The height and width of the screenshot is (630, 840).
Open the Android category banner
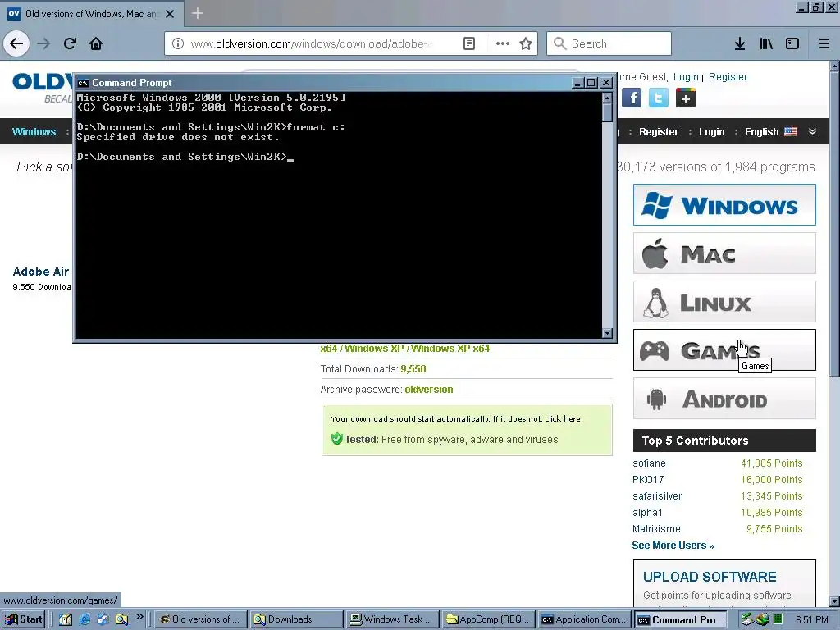point(724,399)
